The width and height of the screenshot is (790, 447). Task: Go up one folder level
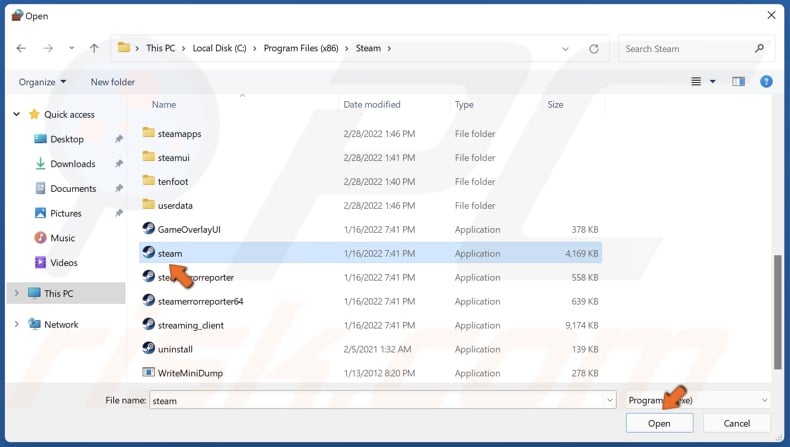[x=94, y=48]
